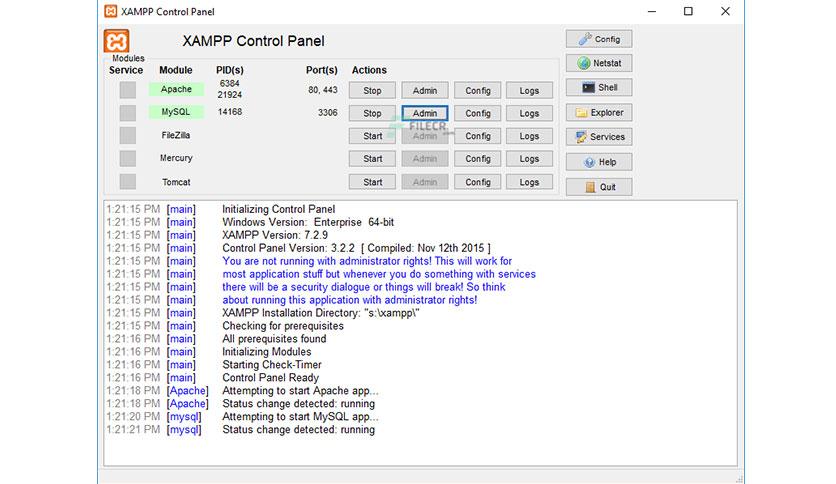Image resolution: width=836 pixels, height=484 pixels.
Task: Open Apache module Config
Action: (x=477, y=91)
